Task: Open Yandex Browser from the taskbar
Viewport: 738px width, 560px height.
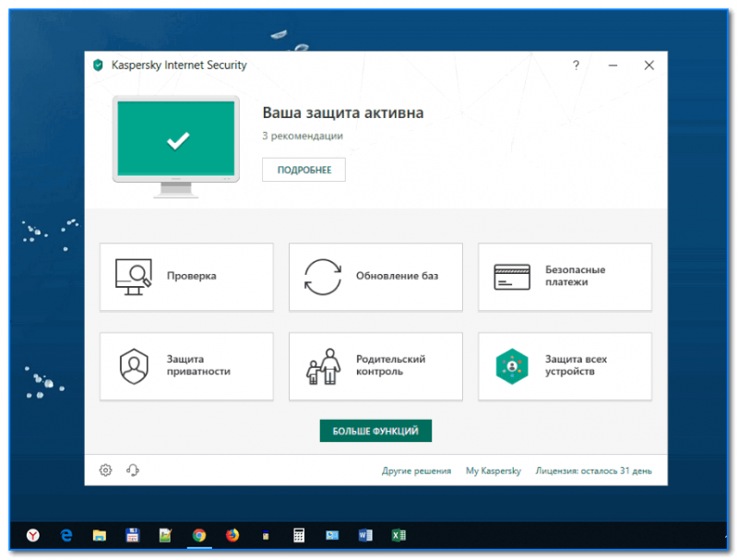Action: point(33,535)
